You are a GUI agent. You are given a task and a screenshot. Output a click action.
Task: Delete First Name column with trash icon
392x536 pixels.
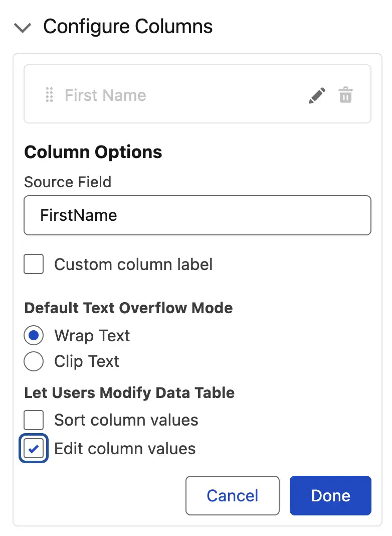pos(345,95)
